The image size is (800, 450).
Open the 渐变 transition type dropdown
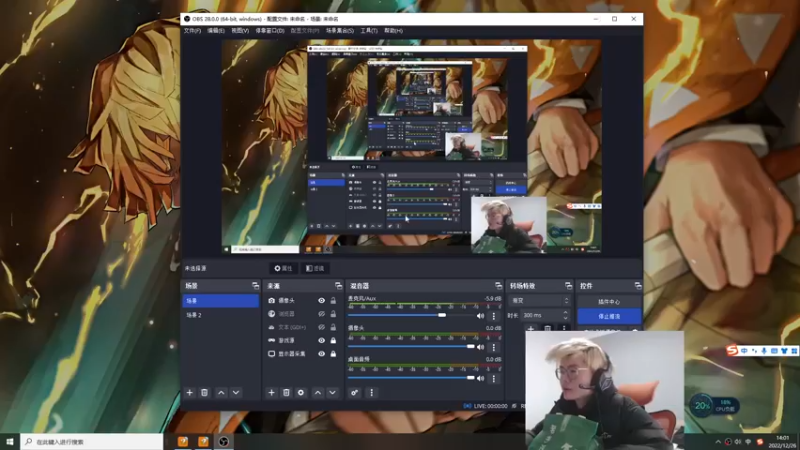538,301
